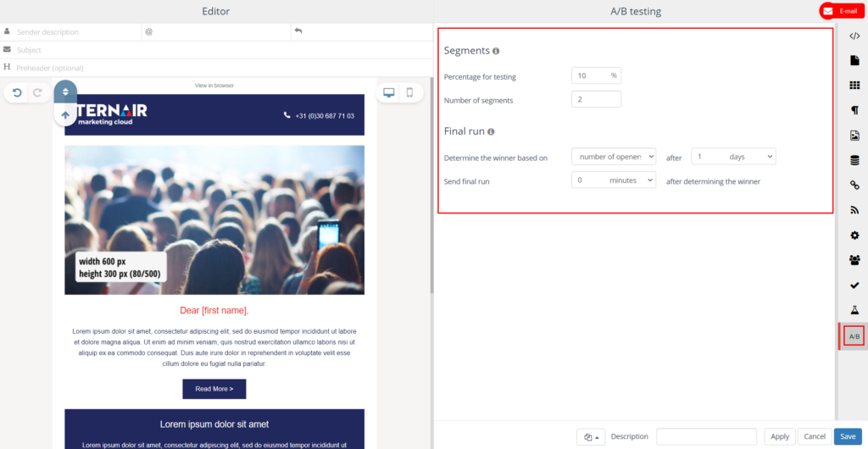Open the document template icon in sidebar
This screenshot has height=449, width=868.
pyautogui.click(x=854, y=60)
